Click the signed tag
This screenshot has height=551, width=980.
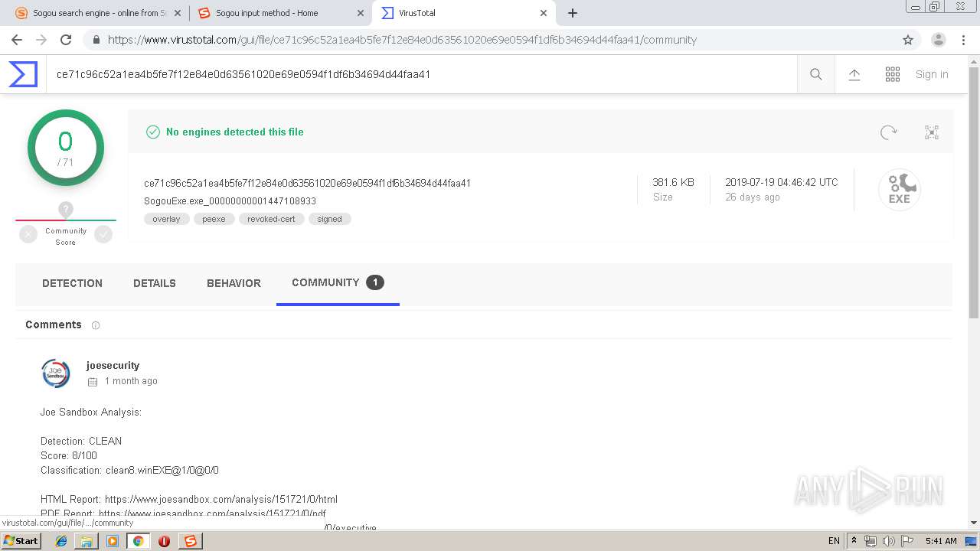(330, 219)
